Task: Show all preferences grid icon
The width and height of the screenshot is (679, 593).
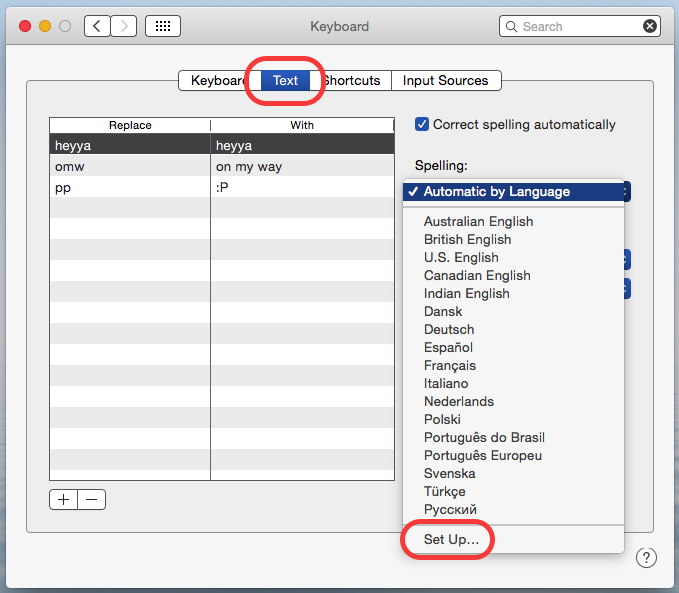Action: coord(163,26)
